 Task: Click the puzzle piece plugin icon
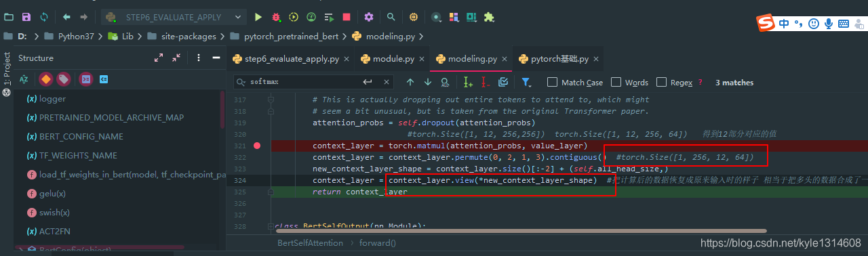click(x=489, y=16)
